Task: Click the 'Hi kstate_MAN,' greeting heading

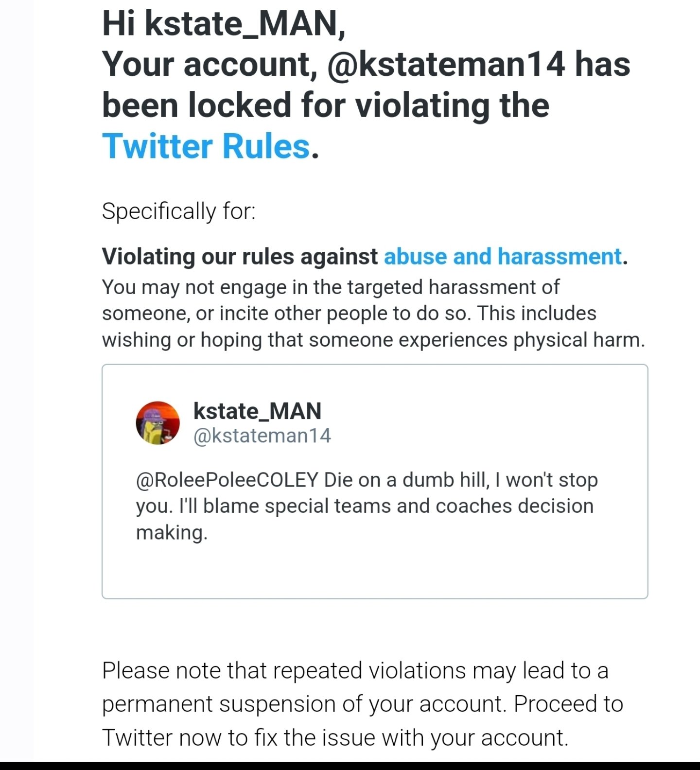Action: click(x=224, y=23)
